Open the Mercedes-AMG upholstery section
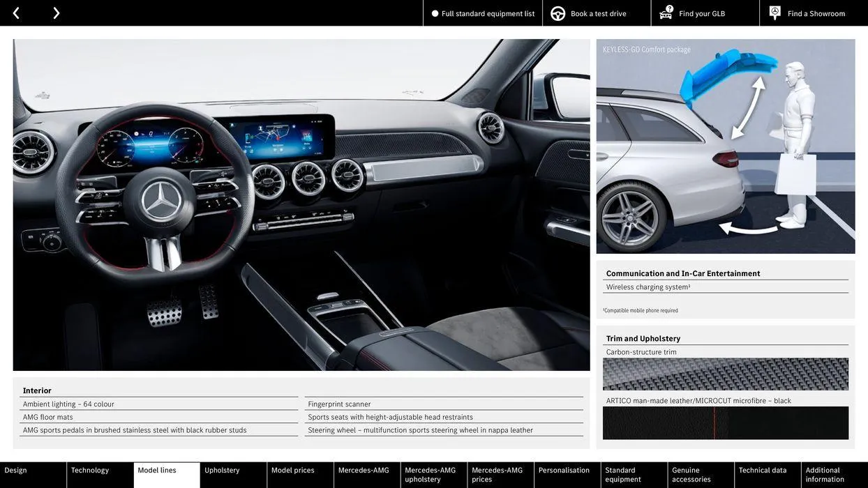 click(428, 473)
